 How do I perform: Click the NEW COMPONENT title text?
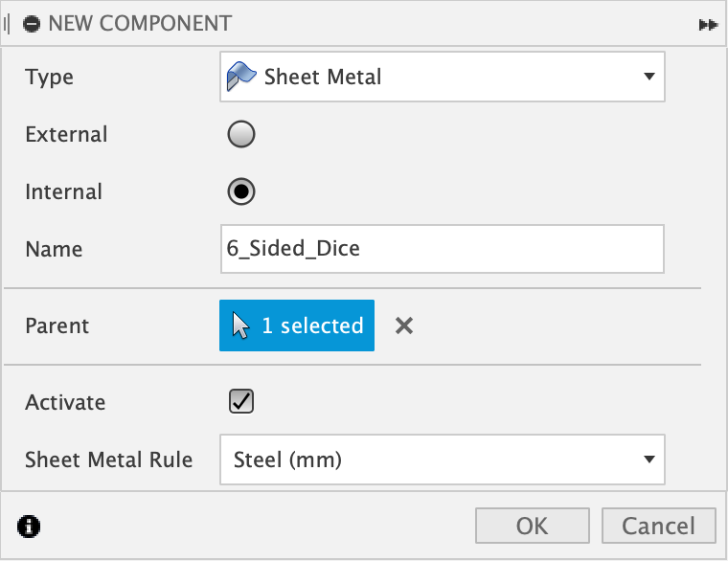[x=140, y=24]
